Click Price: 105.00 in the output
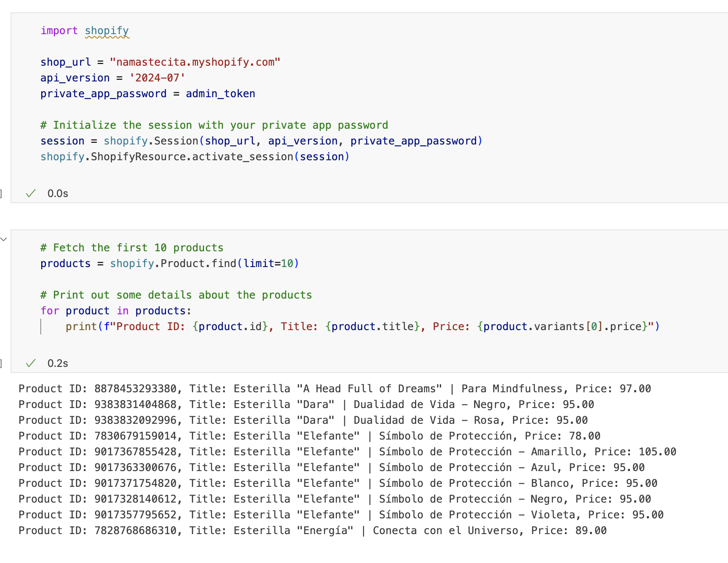The width and height of the screenshot is (728, 563). (636, 452)
